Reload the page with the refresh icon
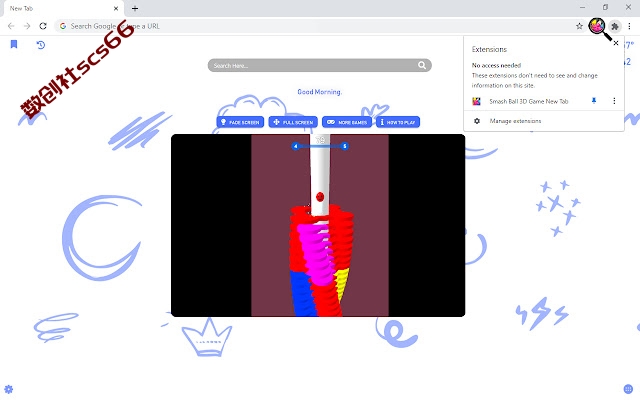Viewport: 640px width, 400px height. click(x=43, y=26)
